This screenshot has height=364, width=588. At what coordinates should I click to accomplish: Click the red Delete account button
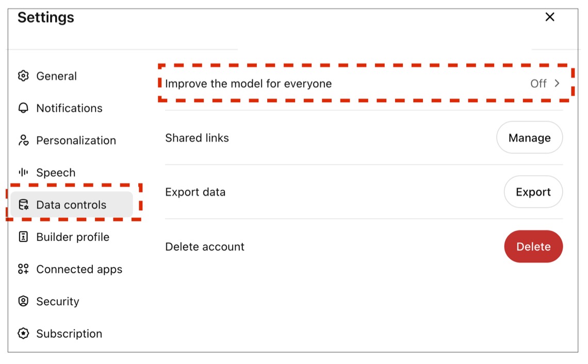click(x=533, y=246)
